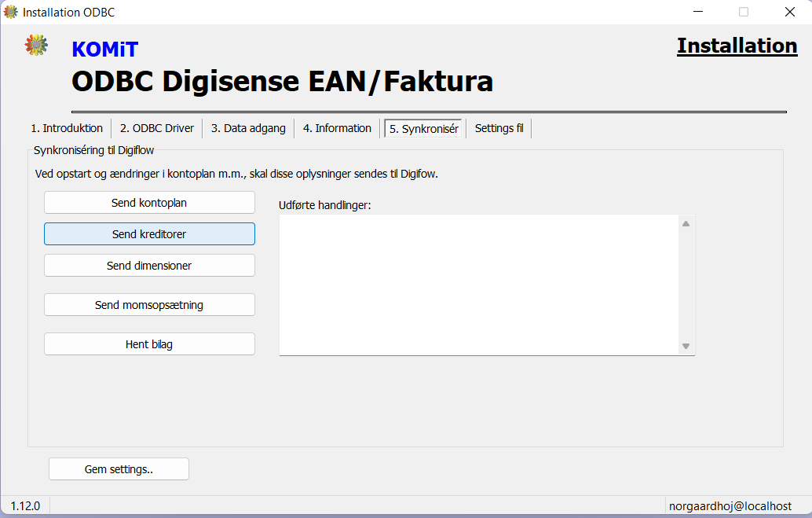Click the Installation heading link
Viewport: 812px width, 518px height.
click(737, 46)
